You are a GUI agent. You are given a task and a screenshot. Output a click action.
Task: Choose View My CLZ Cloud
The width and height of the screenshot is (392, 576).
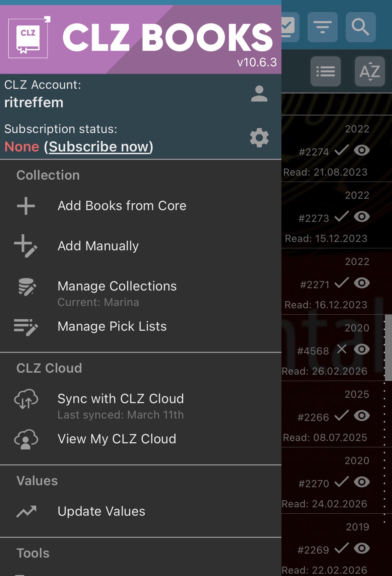[117, 439]
